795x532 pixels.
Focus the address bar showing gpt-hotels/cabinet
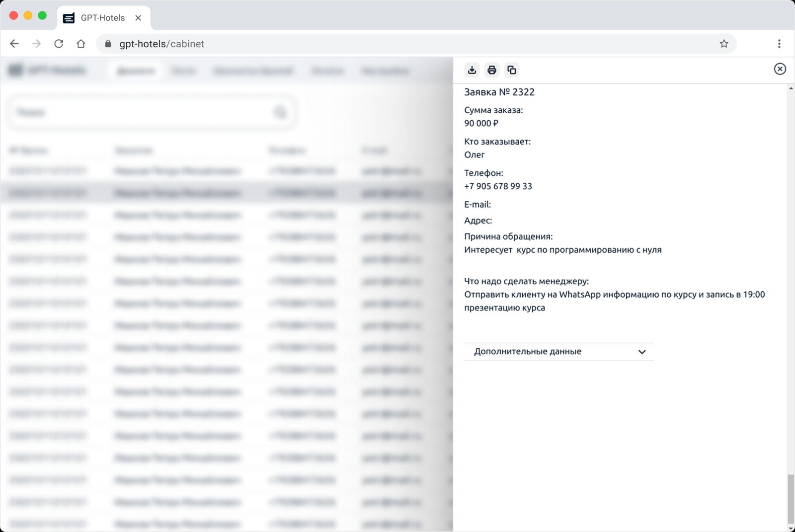click(397, 44)
